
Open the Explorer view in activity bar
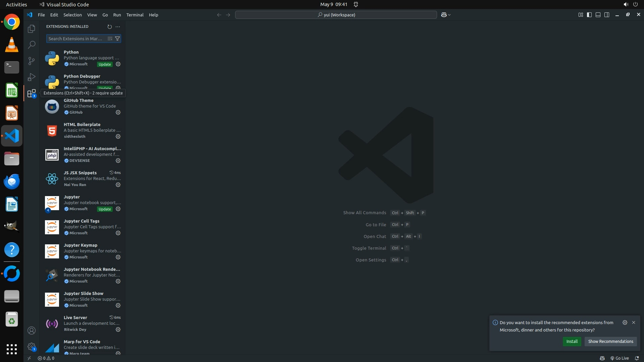pos(32,29)
